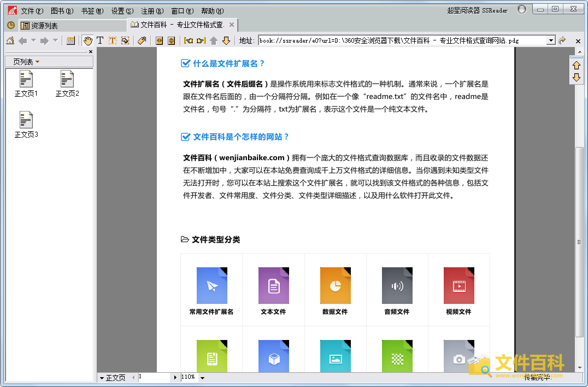The image size is (588, 387).
Task: Expand the address bar dropdown
Action: pyautogui.click(x=551, y=40)
